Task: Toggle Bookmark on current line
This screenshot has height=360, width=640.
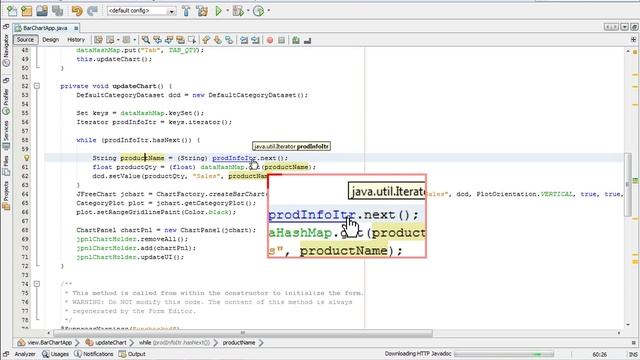Action: pos(229,40)
